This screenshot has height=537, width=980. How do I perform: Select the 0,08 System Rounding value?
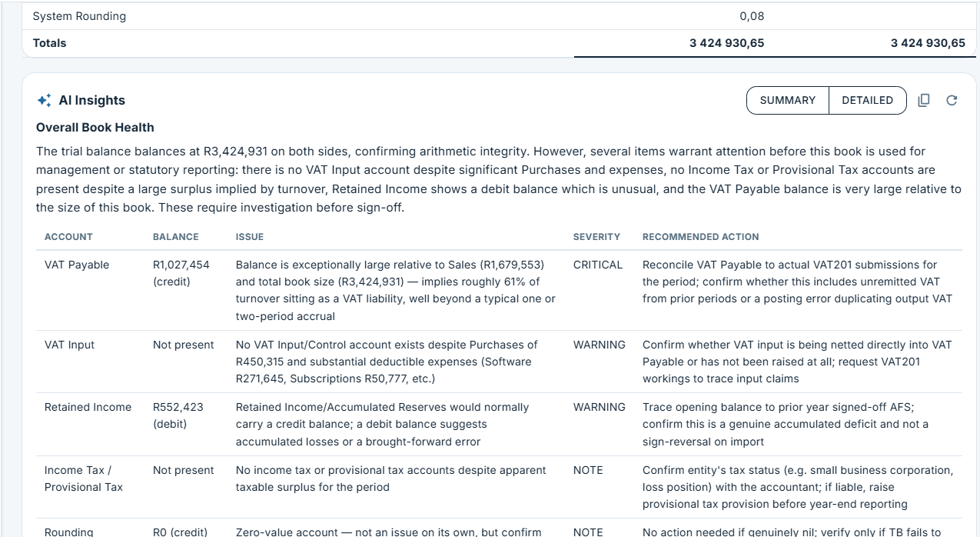(x=752, y=16)
